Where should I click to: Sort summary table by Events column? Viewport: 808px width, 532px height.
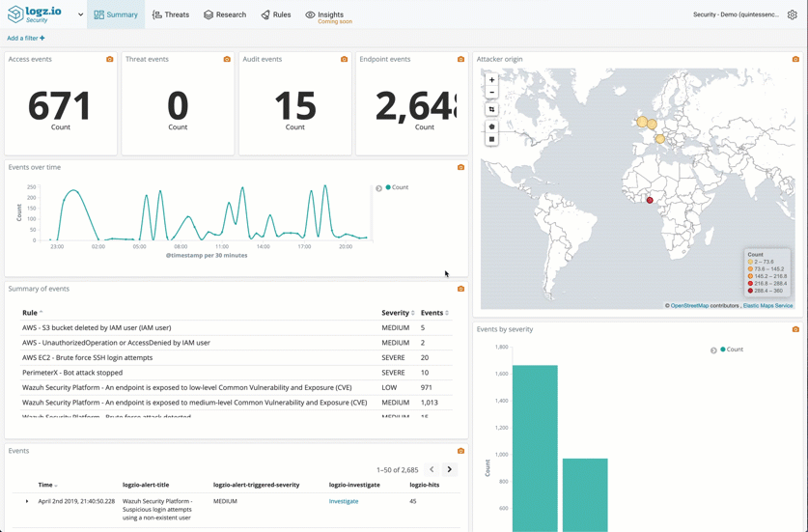[434, 313]
